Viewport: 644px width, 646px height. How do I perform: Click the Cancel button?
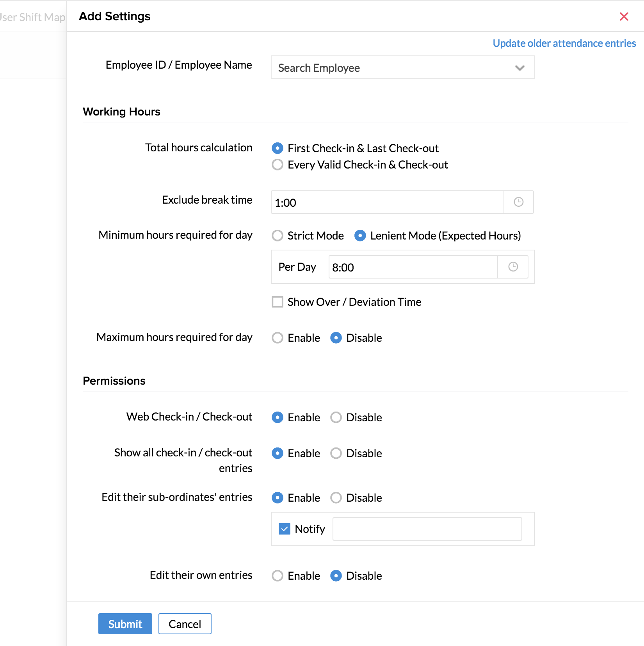coord(185,624)
